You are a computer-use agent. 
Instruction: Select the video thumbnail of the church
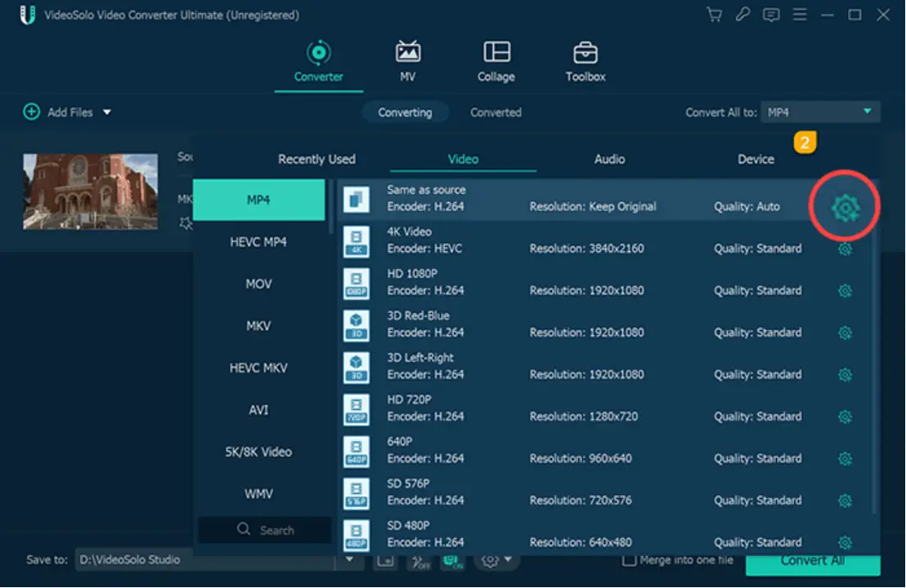pos(90,190)
